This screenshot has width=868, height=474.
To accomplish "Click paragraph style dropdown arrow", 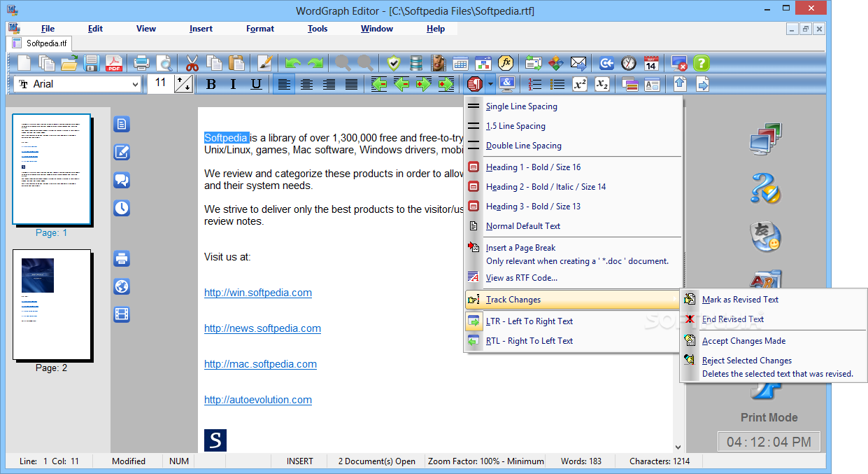I will pos(490,84).
